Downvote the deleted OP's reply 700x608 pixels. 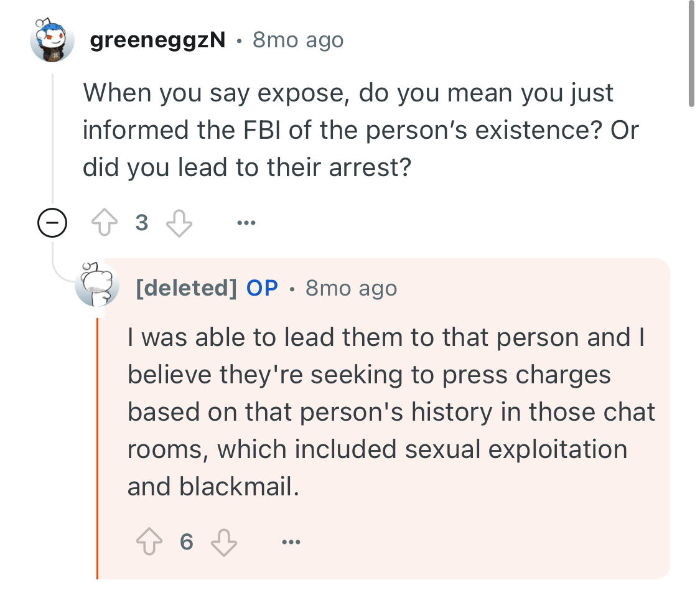223,543
